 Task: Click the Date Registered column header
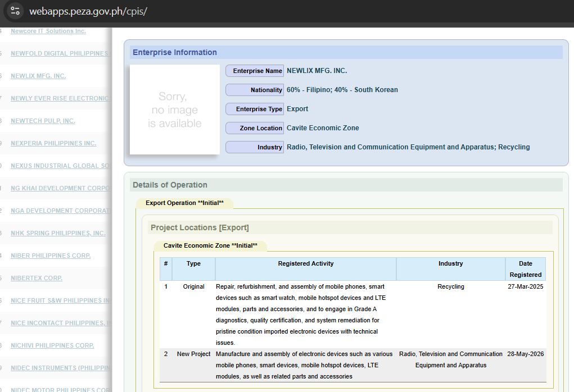pyautogui.click(x=526, y=269)
